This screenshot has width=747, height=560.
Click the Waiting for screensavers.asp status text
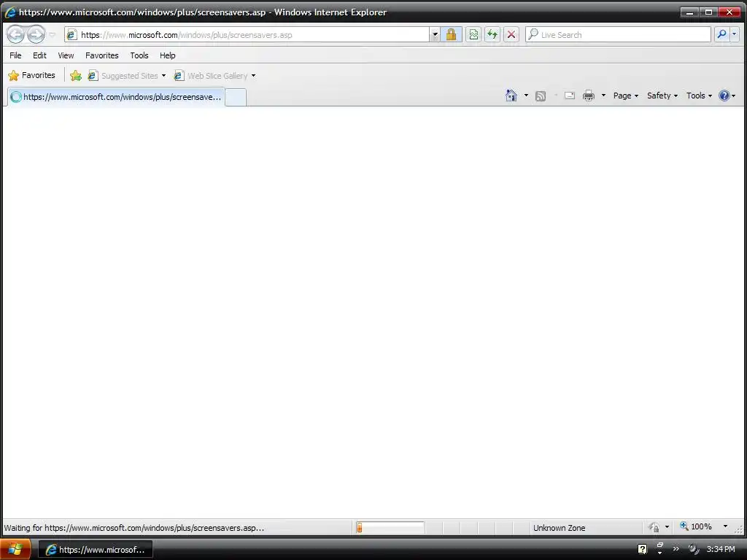pyautogui.click(x=134, y=528)
